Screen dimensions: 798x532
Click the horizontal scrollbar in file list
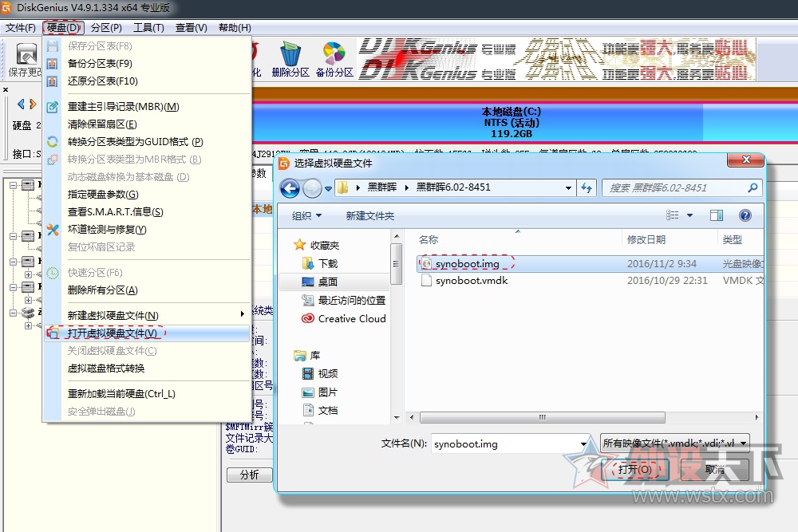(543, 417)
